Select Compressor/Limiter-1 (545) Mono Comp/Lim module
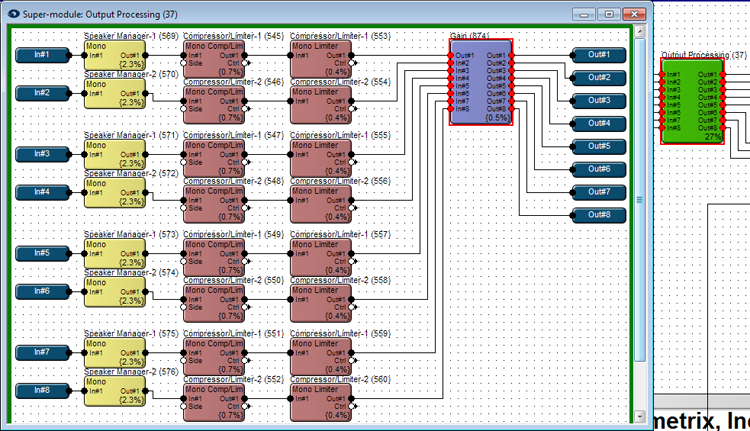 [214, 59]
